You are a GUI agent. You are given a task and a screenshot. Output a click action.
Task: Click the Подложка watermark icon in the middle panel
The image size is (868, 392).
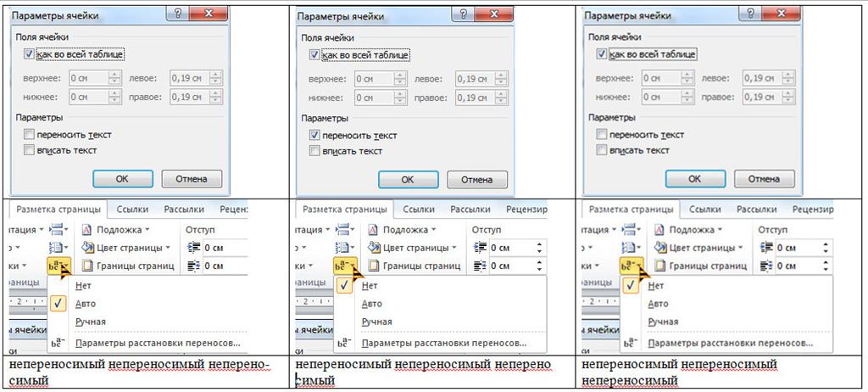point(374,230)
